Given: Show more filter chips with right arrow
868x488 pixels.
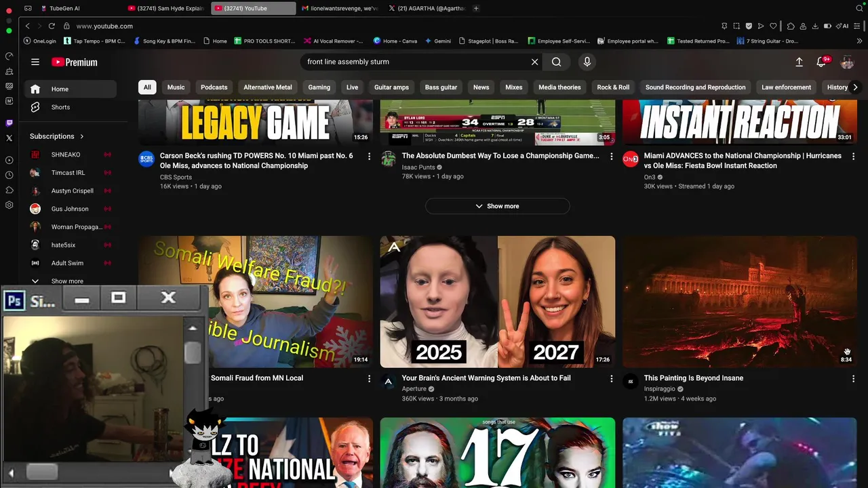Looking at the screenshot, I should (855, 87).
